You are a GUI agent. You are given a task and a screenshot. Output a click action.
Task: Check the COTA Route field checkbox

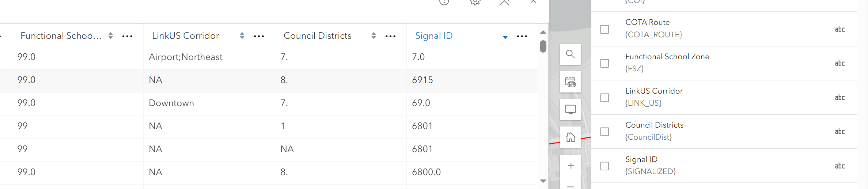point(604,29)
